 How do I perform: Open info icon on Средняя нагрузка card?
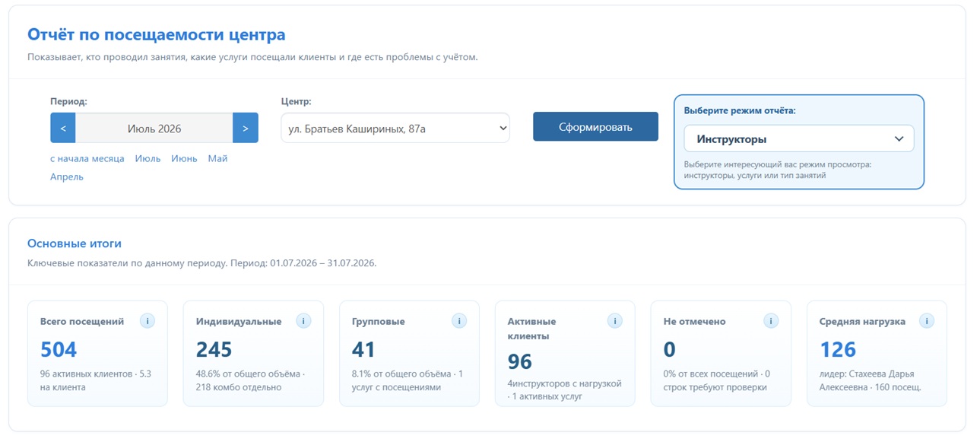927,321
